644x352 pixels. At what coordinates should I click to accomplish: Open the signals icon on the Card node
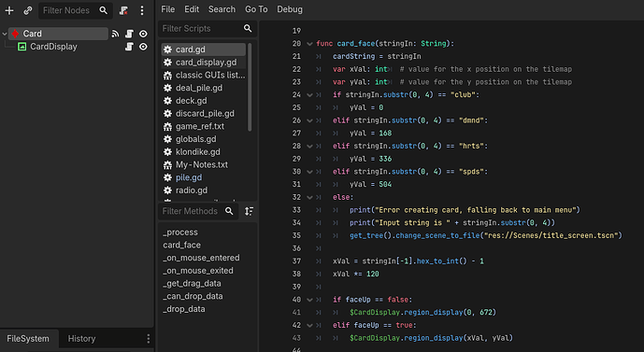(115, 34)
